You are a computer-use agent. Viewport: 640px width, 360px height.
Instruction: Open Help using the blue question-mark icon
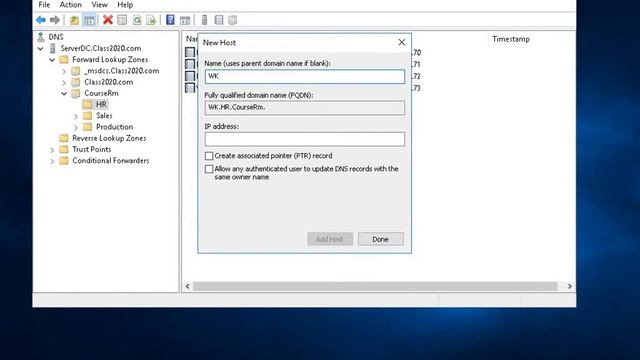170,20
